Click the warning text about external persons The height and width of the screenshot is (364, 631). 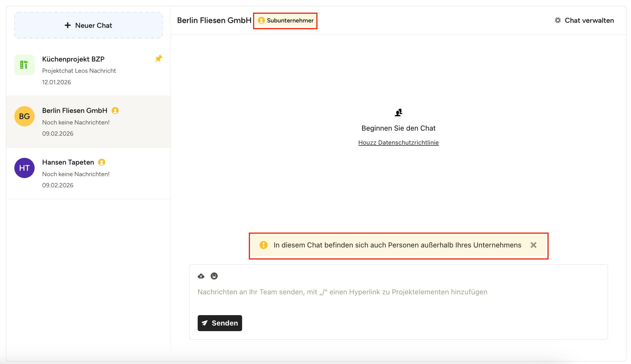tap(397, 245)
